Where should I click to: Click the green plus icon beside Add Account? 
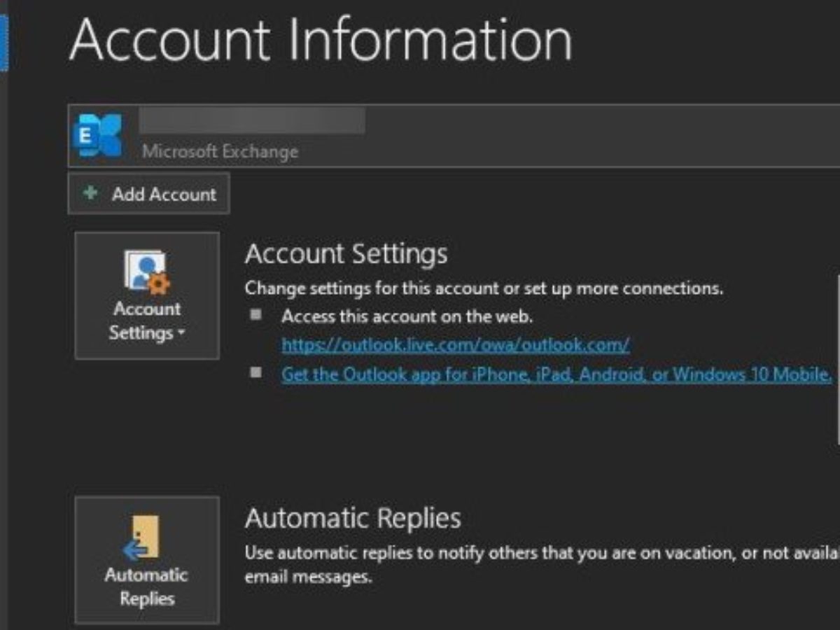click(90, 193)
